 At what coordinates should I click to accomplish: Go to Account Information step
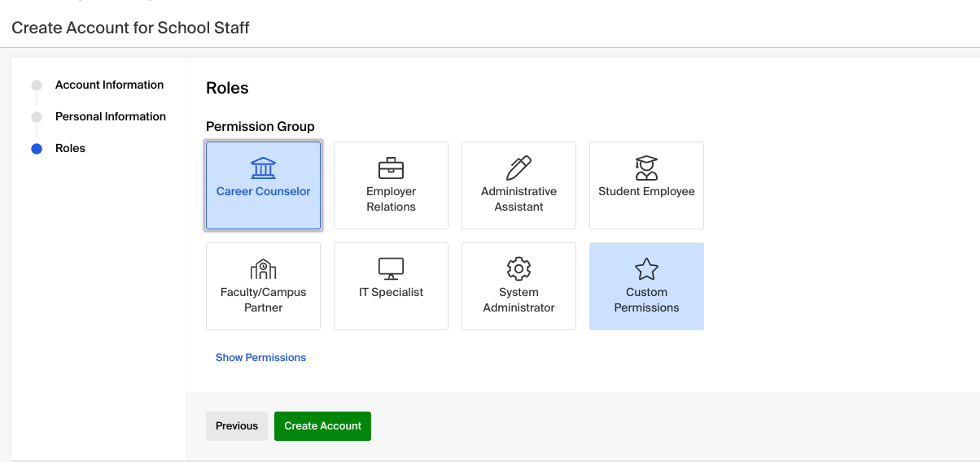(x=109, y=85)
